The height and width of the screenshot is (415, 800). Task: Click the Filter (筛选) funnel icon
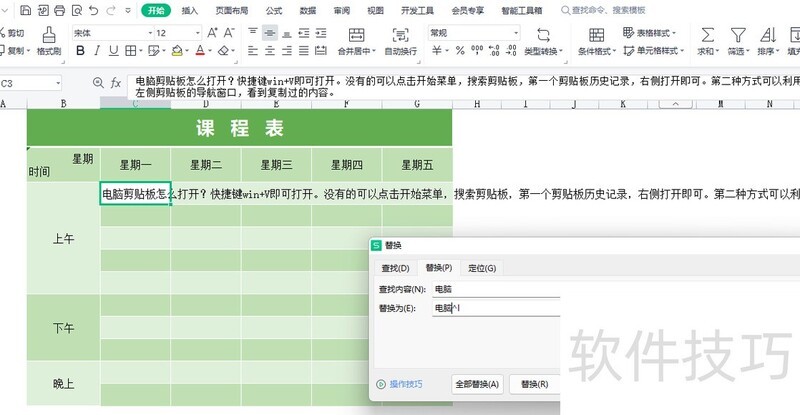(738, 35)
